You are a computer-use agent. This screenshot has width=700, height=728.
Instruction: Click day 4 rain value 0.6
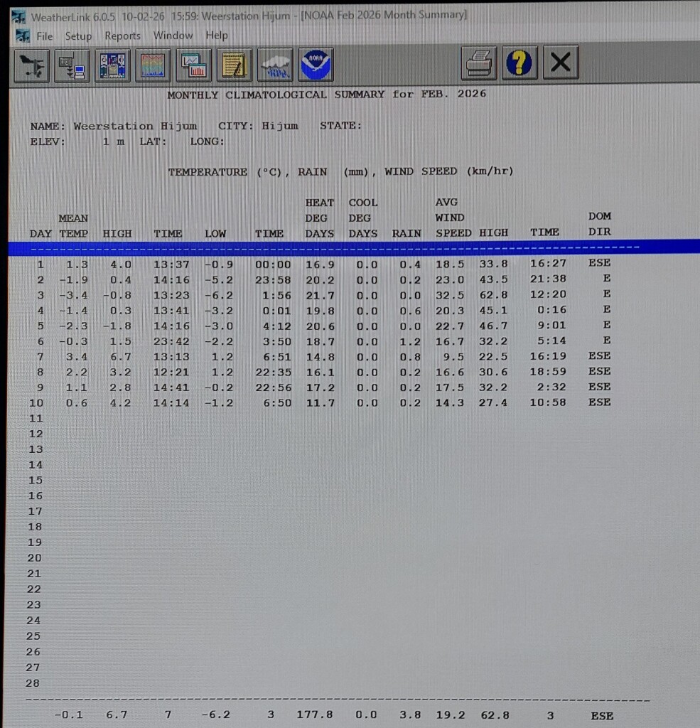point(410,311)
